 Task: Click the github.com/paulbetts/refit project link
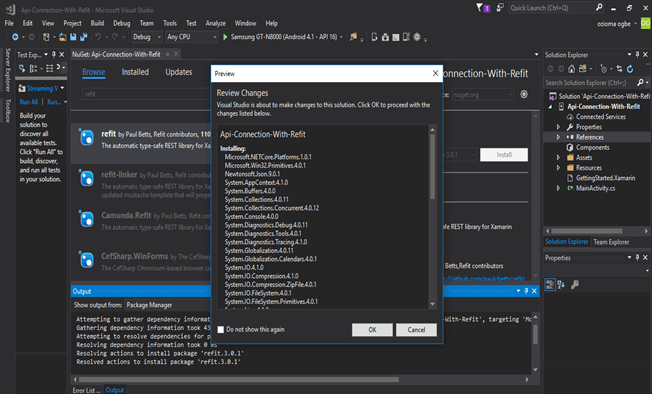[x=485, y=278]
